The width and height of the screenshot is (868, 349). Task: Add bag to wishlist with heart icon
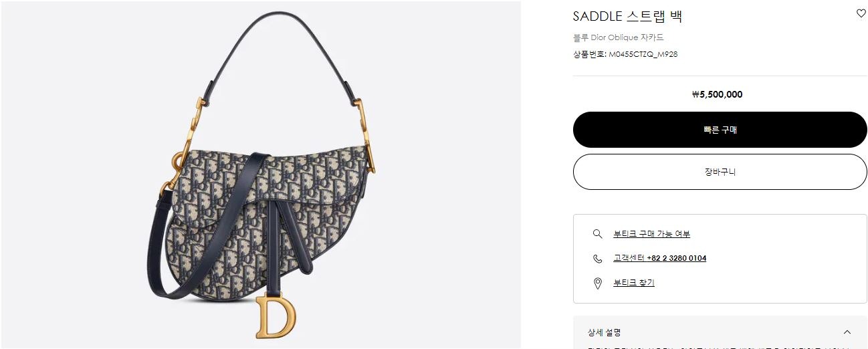(x=861, y=13)
